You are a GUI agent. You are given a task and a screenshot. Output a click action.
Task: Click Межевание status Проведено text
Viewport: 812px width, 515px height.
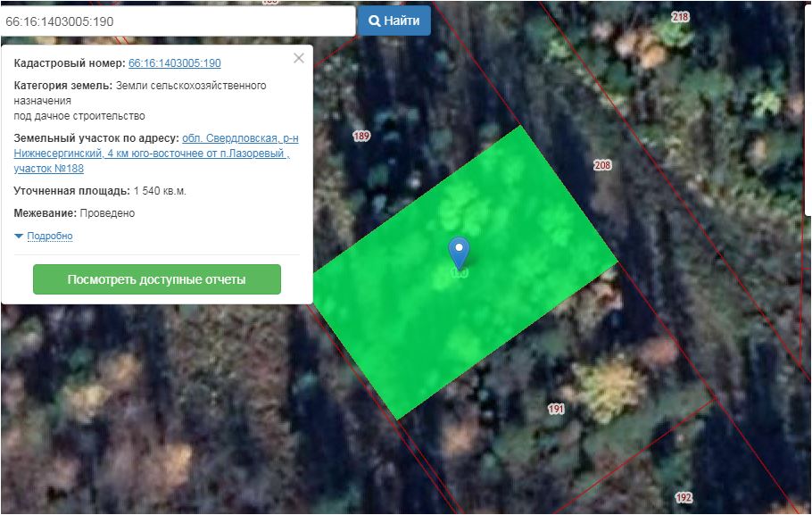[107, 213]
